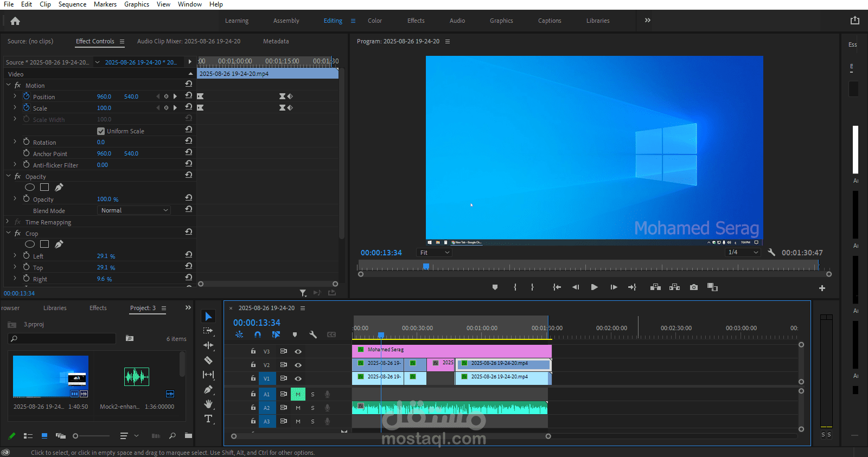Image resolution: width=868 pixels, height=457 pixels.
Task: Solo the A2 audio track
Action: tap(312, 408)
